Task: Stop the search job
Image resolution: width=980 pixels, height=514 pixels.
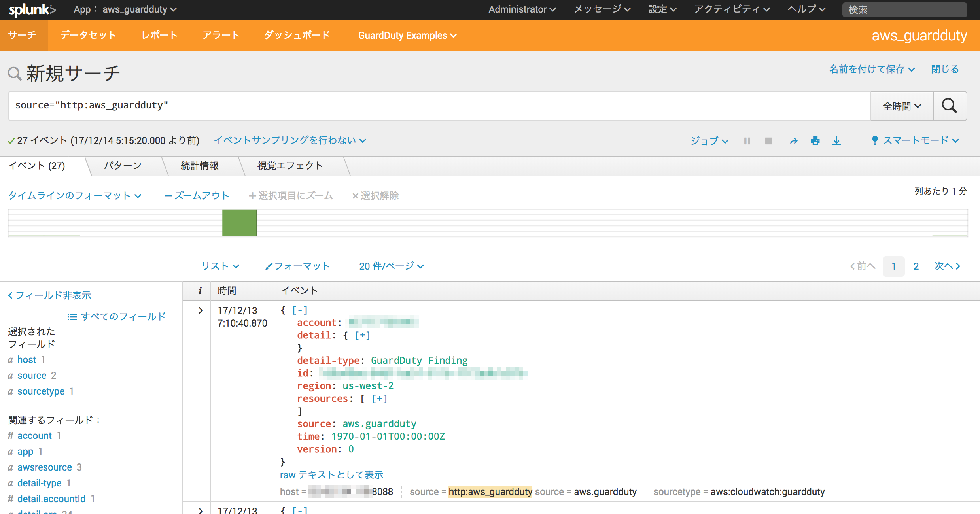Action: [x=768, y=141]
